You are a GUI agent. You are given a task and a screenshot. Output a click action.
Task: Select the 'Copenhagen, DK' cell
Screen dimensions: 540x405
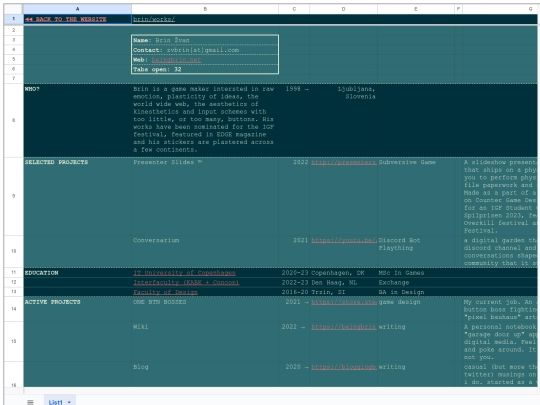[x=343, y=272]
